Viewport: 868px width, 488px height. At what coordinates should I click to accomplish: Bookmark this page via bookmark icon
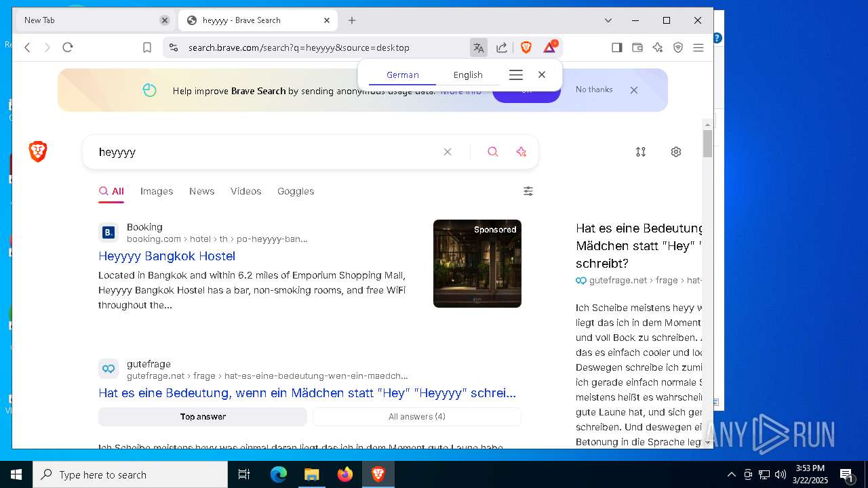147,47
